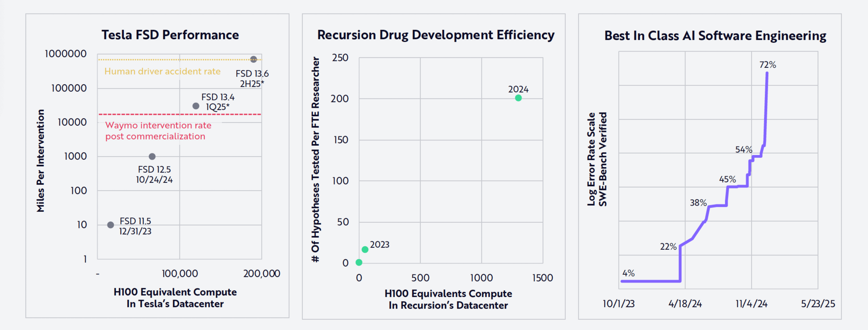Screen dimensions: 868x330
Task: Click the '45%' label on purple line
Action: (x=728, y=180)
